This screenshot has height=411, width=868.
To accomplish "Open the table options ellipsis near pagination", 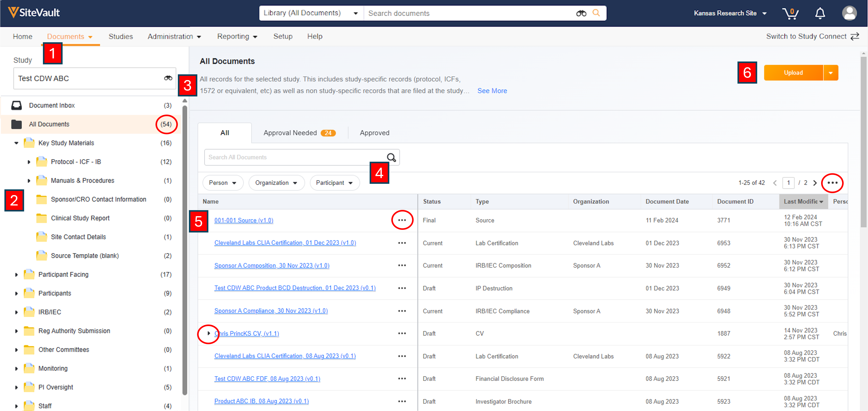I will 832,183.
